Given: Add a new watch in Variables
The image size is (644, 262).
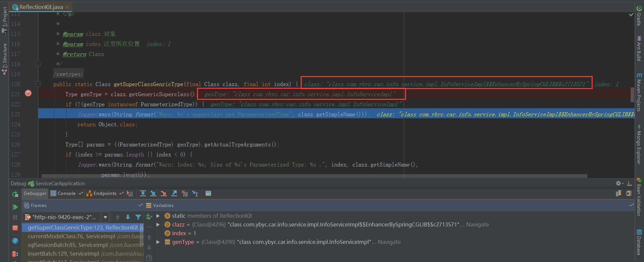Looking at the screenshot, I should coord(149,217).
